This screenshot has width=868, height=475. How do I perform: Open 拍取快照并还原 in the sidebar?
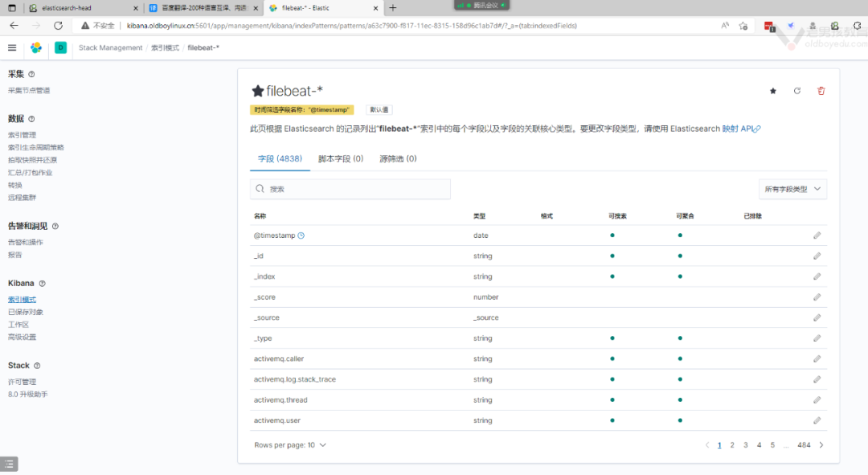pos(32,160)
